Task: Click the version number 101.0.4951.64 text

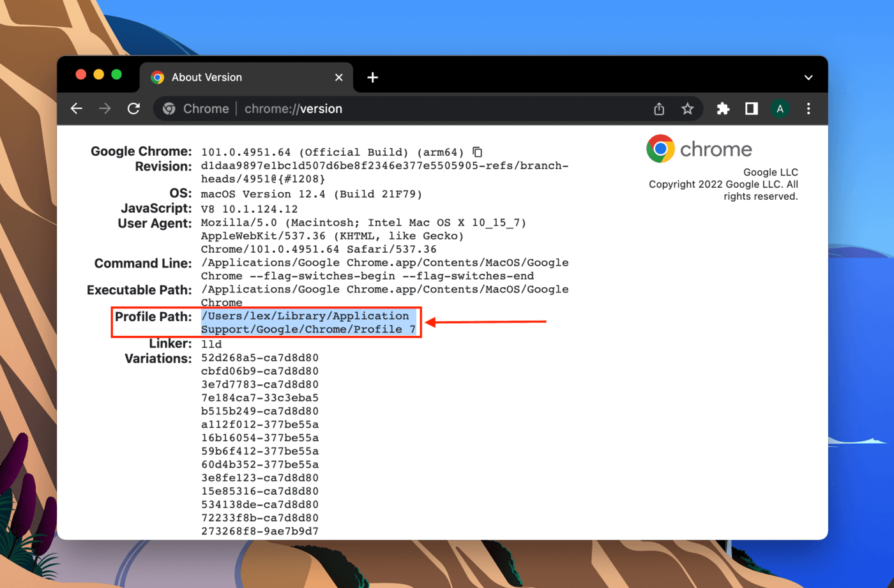Action: pyautogui.click(x=246, y=152)
